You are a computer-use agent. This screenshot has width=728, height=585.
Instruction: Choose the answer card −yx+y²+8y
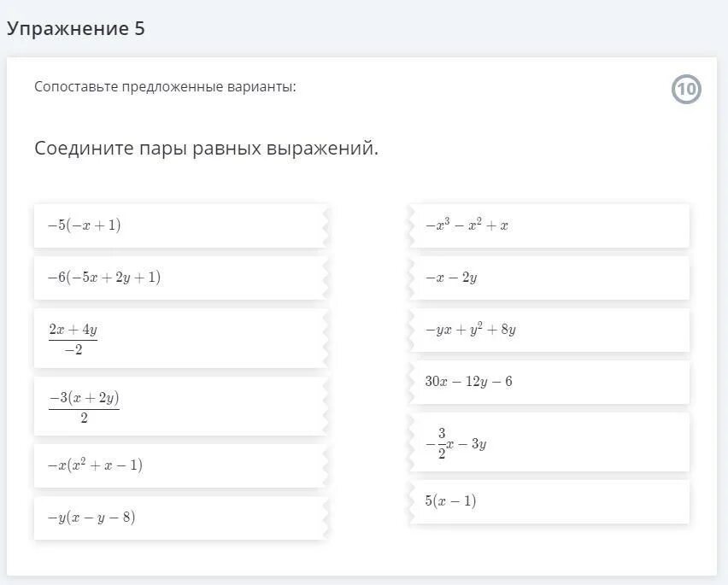(x=551, y=330)
